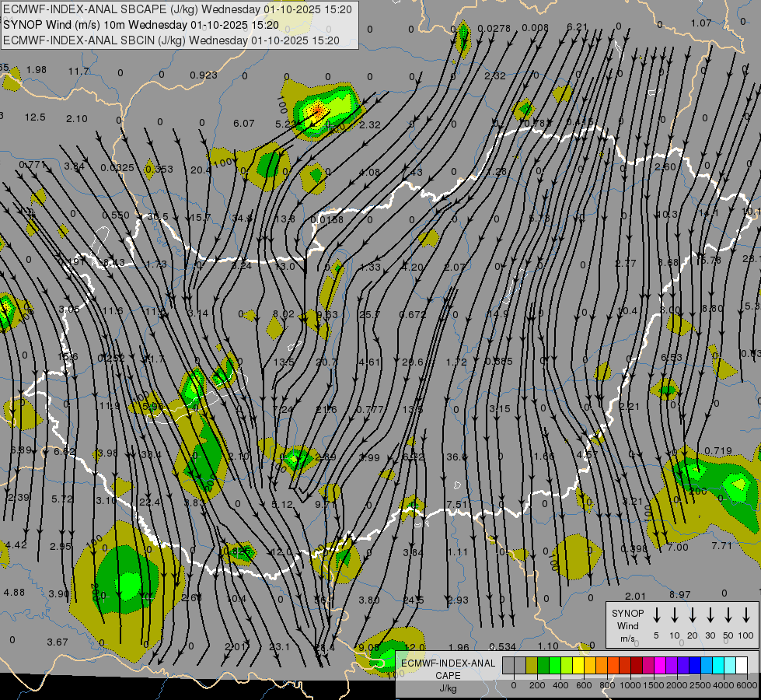Image resolution: width=761 pixels, height=700 pixels.
Task: Click the 5 m/s wind arrow in legend
Action: pyautogui.click(x=657, y=615)
